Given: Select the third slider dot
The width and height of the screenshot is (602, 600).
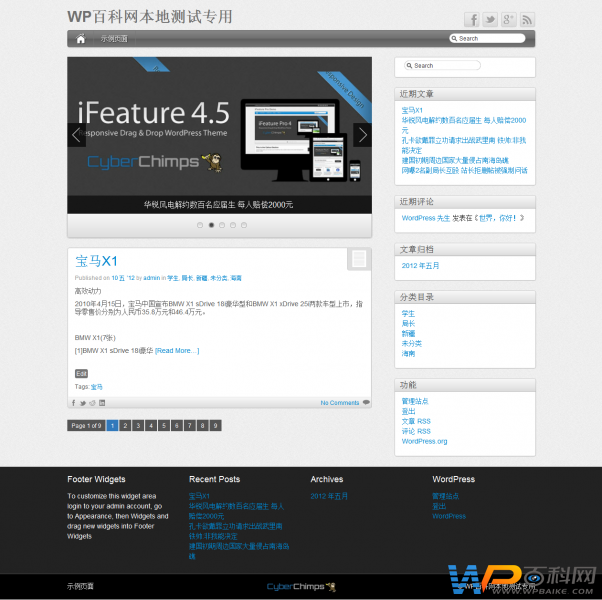Looking at the screenshot, I should click(222, 225).
